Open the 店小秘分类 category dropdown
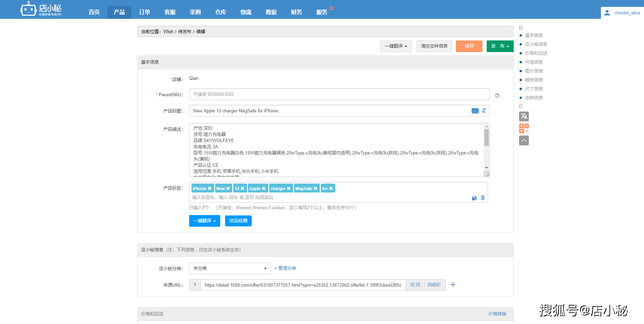This screenshot has width=644, height=324. point(230,269)
